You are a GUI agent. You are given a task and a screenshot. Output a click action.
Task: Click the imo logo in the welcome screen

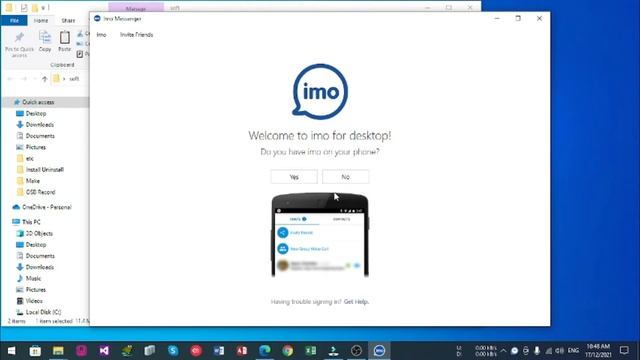point(320,91)
